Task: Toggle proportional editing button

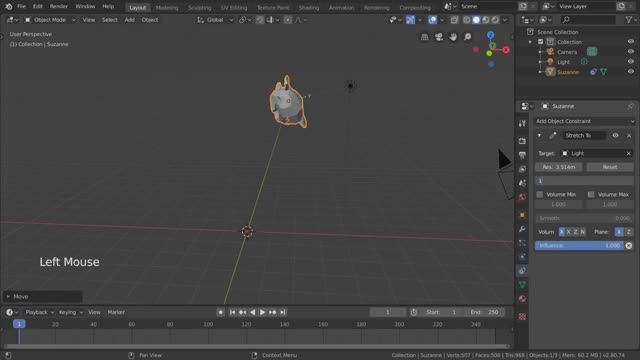Action: [x=288, y=20]
